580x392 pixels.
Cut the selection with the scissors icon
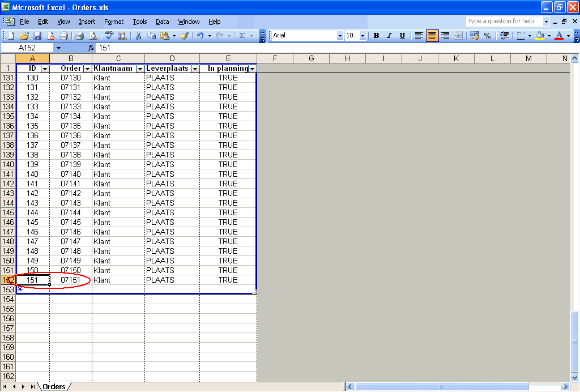[138, 36]
